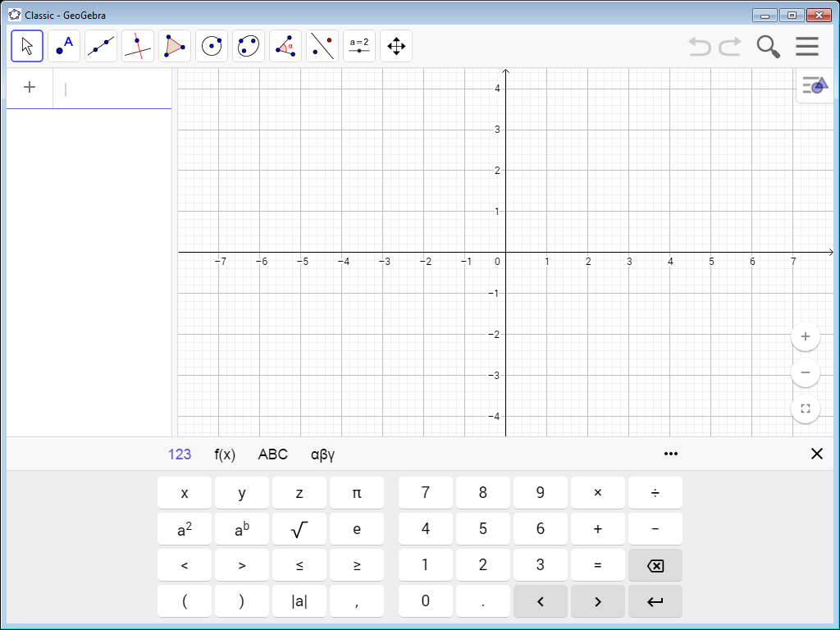Choose the Line through two points tool
Screen dimensions: 840x630
[101, 46]
